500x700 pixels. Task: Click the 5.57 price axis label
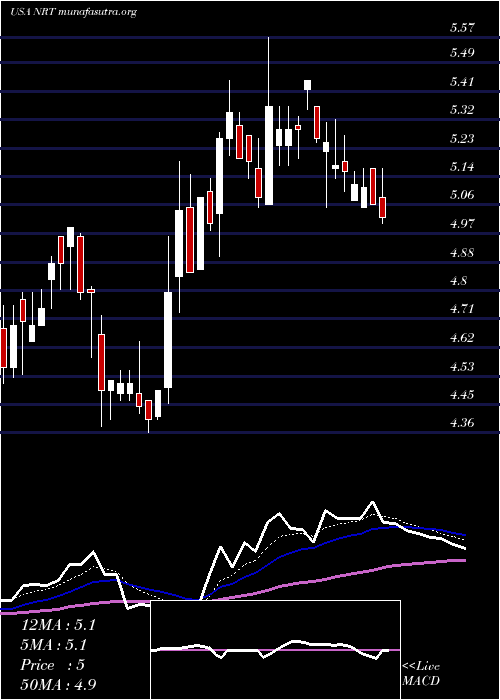(x=462, y=28)
